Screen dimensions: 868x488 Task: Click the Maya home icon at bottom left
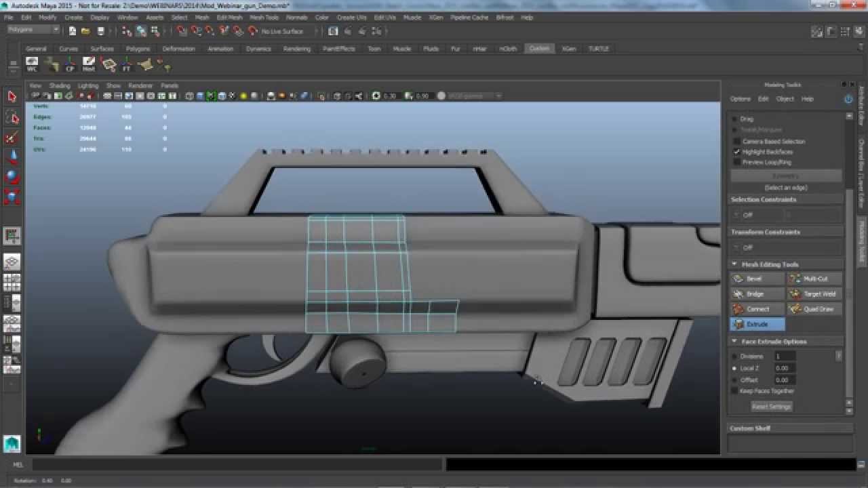(12, 443)
